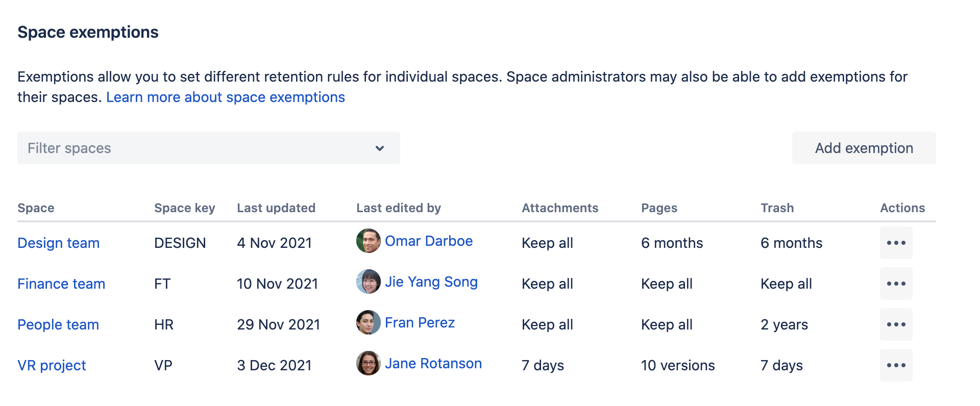
Task: Expand the Filter spaces dropdown chevron
Action: pyautogui.click(x=379, y=148)
